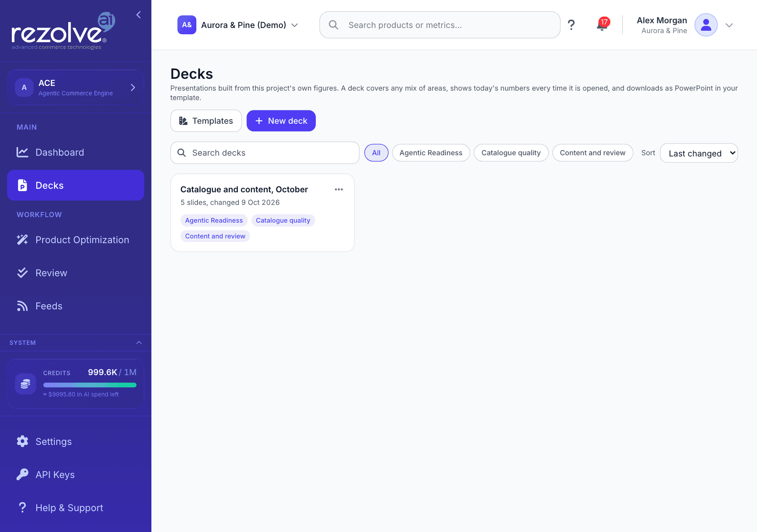Click the Alex Morgan profile avatar
The width and height of the screenshot is (757, 532).
pos(706,25)
